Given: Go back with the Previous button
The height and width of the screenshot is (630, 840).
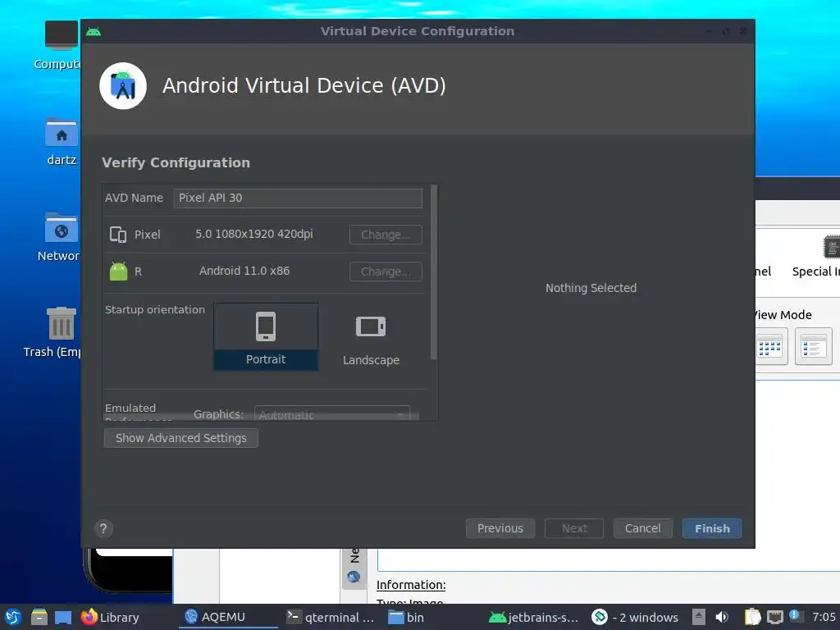Looking at the screenshot, I should pyautogui.click(x=500, y=528).
